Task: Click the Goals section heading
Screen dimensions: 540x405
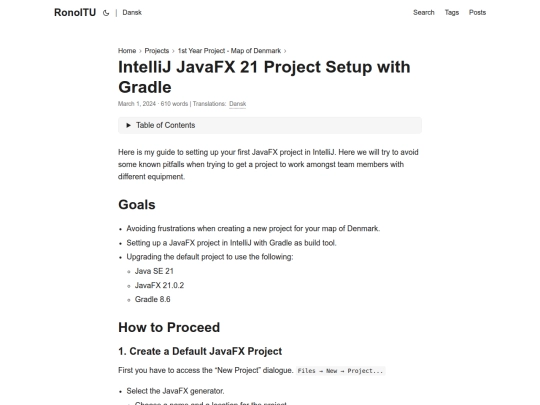Action: (137, 205)
